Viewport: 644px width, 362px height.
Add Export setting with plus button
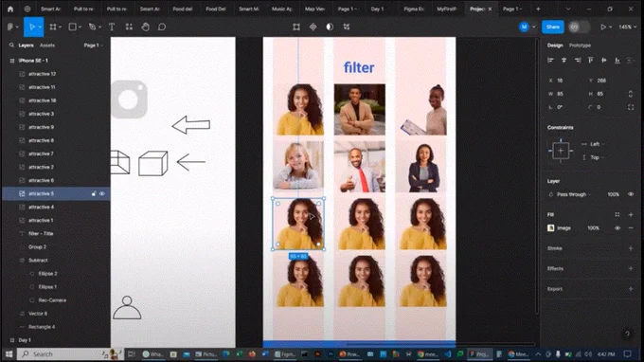pos(631,289)
